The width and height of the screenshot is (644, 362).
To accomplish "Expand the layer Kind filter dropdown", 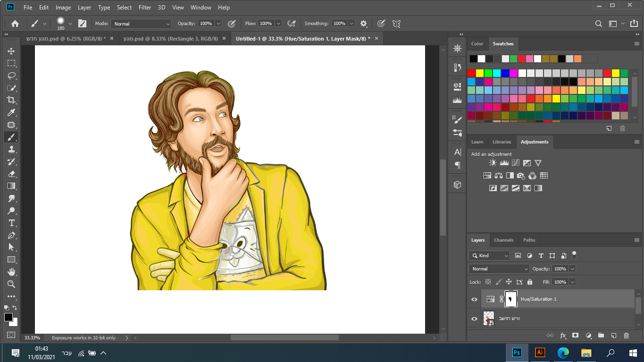I will pyautogui.click(x=490, y=255).
